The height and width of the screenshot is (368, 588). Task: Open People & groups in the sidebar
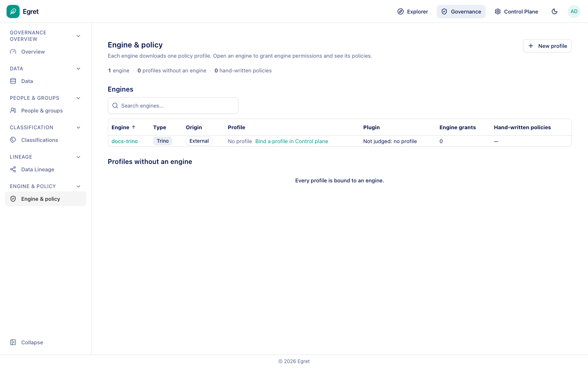coord(45,111)
